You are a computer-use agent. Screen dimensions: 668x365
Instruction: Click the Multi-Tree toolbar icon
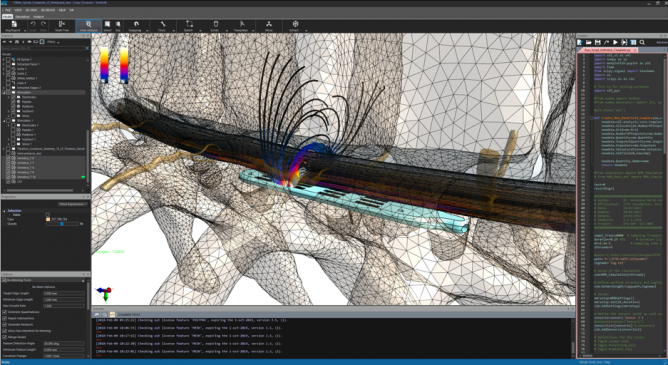tap(62, 26)
